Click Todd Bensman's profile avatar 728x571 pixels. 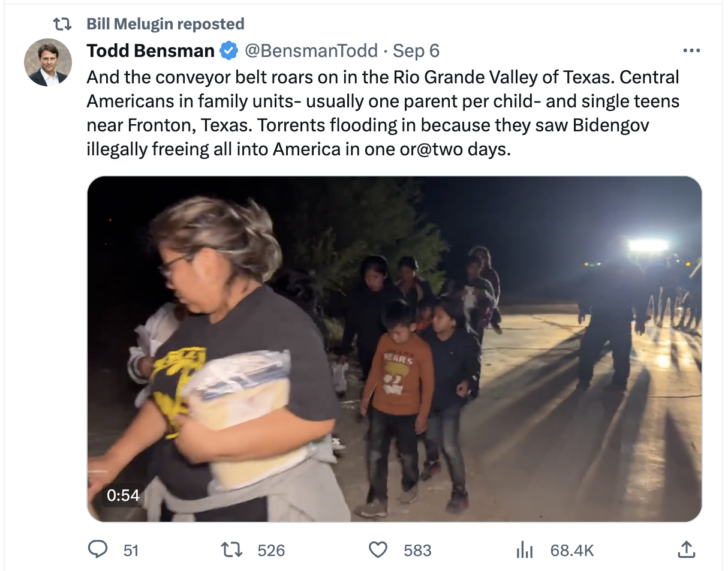tap(48, 62)
